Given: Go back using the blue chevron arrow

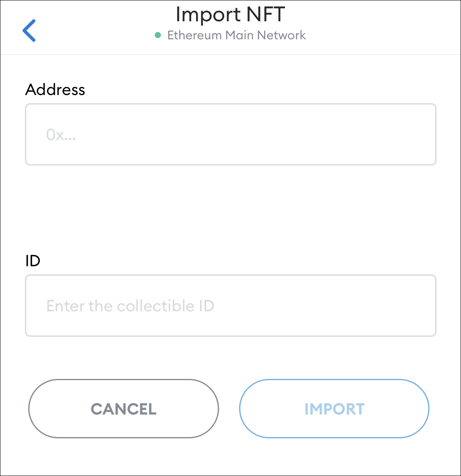Looking at the screenshot, I should 29,30.
